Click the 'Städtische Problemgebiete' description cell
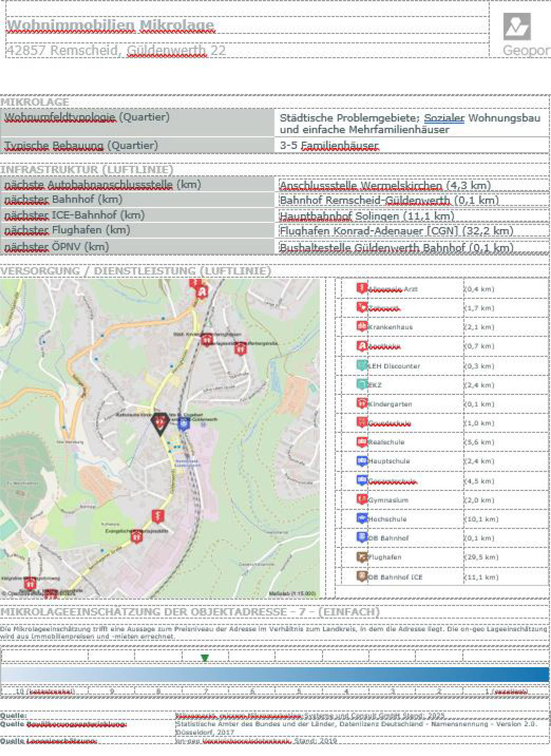551x756 pixels. tap(412, 123)
